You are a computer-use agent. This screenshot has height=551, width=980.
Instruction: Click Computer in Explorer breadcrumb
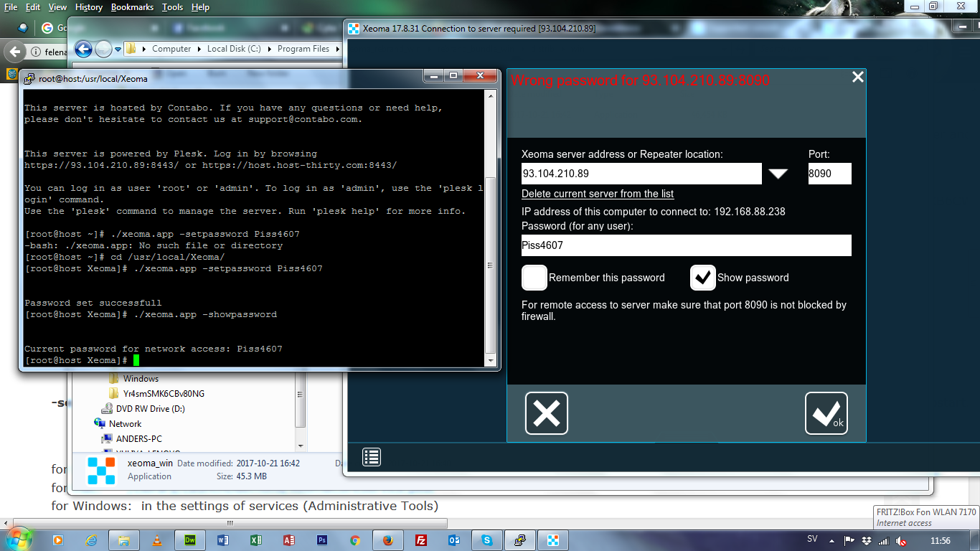171,49
